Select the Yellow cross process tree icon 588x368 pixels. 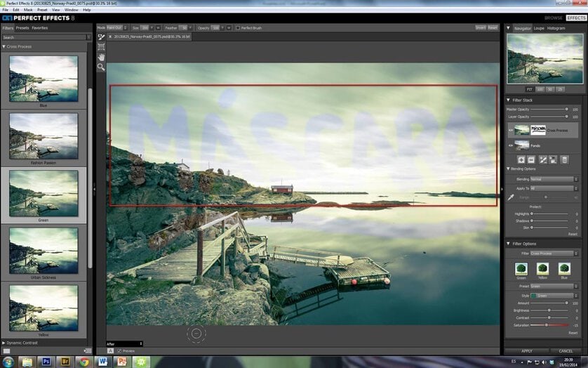point(542,269)
